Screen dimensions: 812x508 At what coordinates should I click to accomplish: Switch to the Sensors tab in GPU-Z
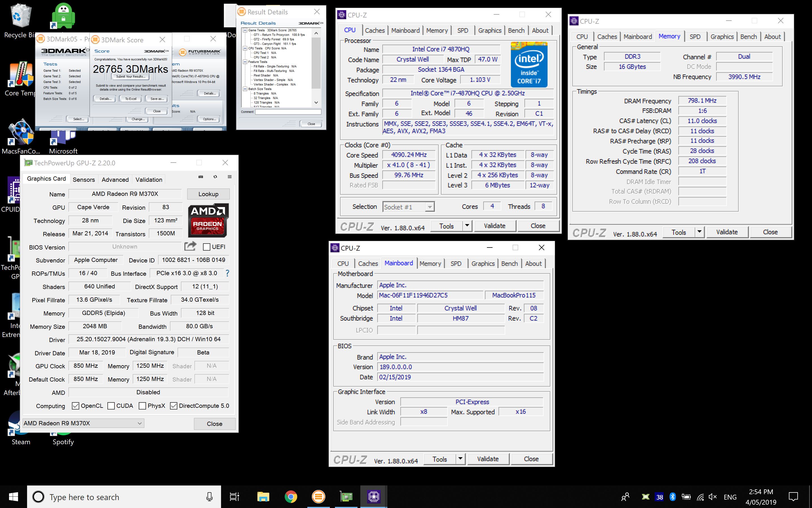click(x=84, y=179)
